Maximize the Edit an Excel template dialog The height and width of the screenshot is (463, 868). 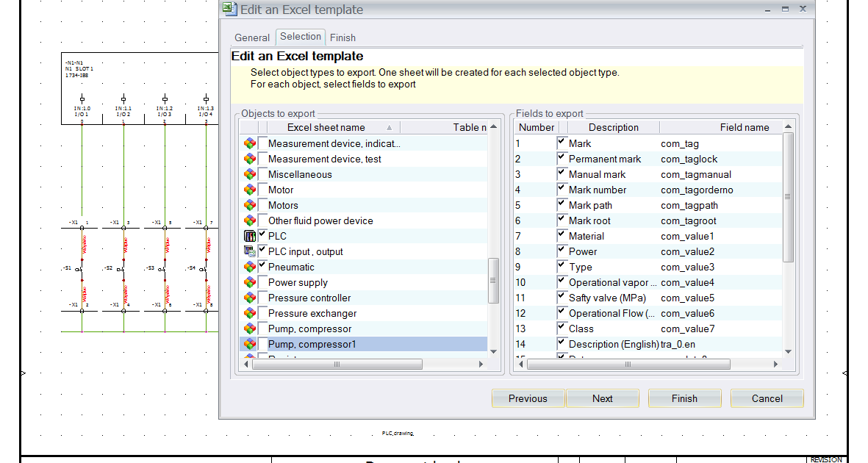pyautogui.click(x=785, y=9)
